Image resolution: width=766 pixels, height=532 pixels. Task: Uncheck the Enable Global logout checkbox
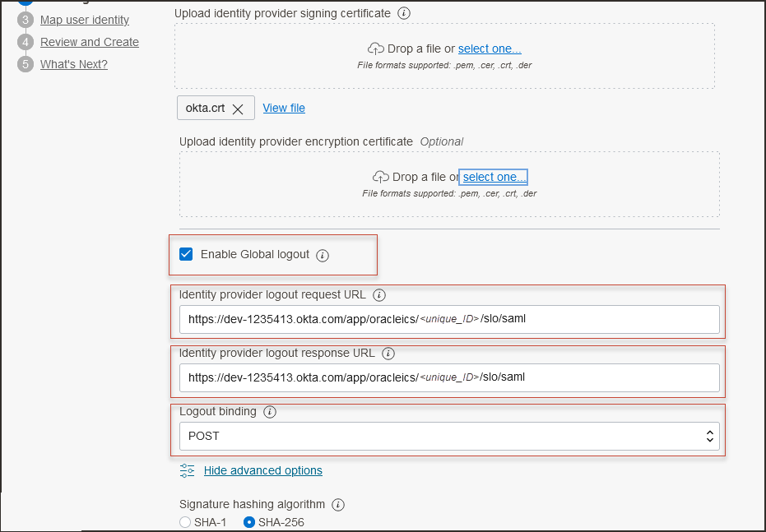186,255
